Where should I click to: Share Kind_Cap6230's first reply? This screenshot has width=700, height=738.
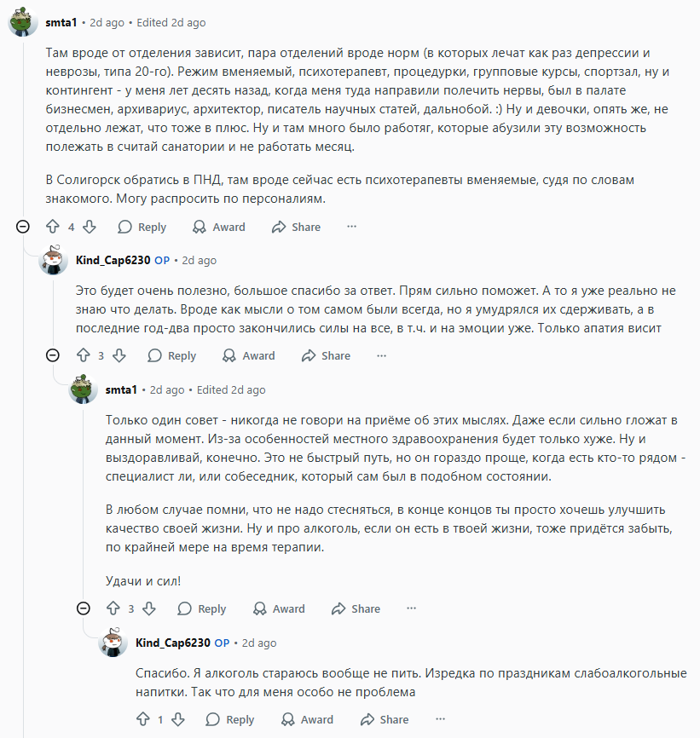coord(326,356)
